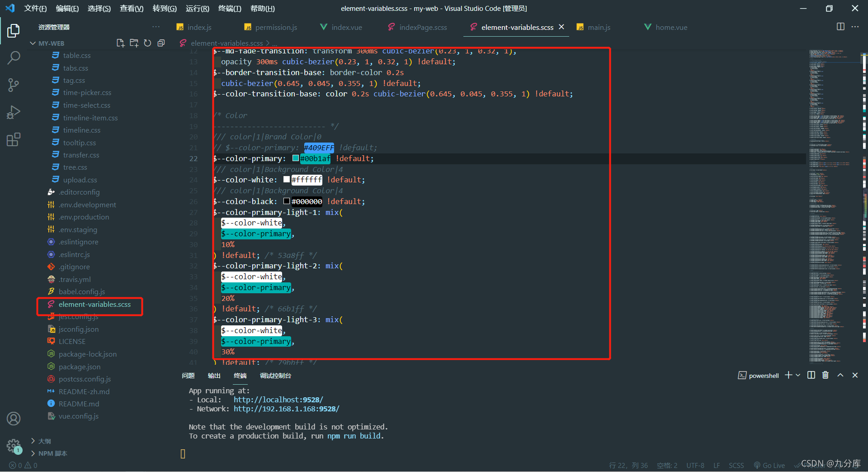The height and width of the screenshot is (472, 868).
Task: Open package.json in the explorer
Action: pos(80,367)
